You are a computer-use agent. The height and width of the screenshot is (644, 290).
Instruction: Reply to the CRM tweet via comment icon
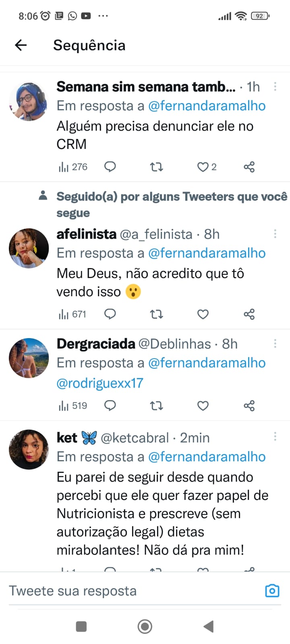click(x=110, y=167)
